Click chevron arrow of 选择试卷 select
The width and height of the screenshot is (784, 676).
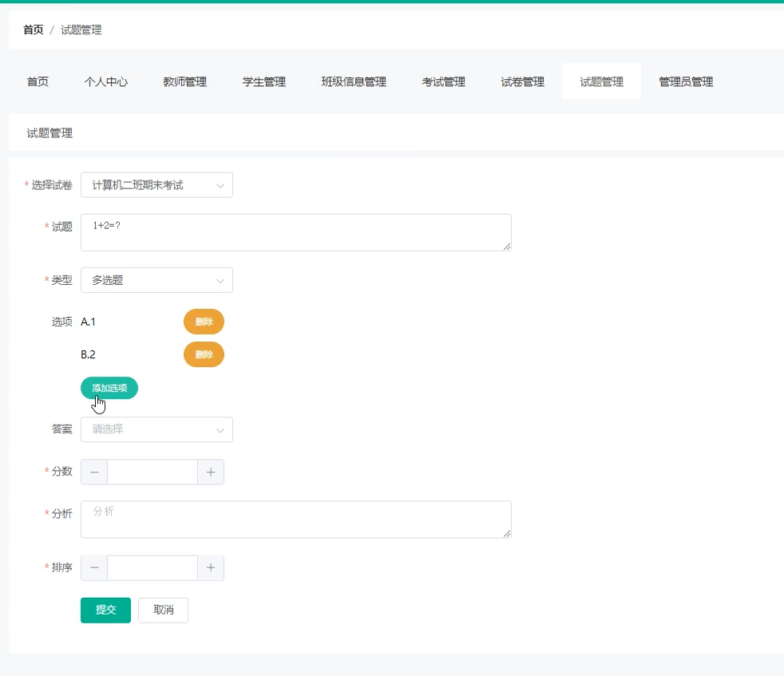(x=220, y=185)
